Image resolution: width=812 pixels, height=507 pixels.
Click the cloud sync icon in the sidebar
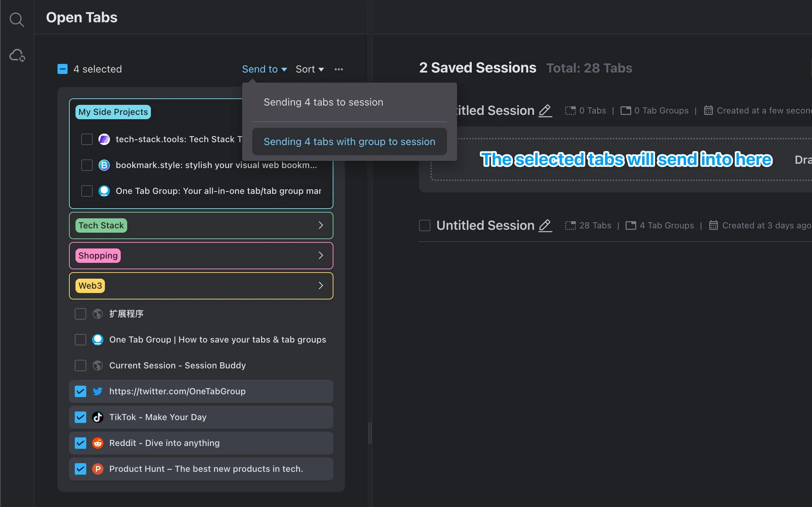(x=17, y=55)
